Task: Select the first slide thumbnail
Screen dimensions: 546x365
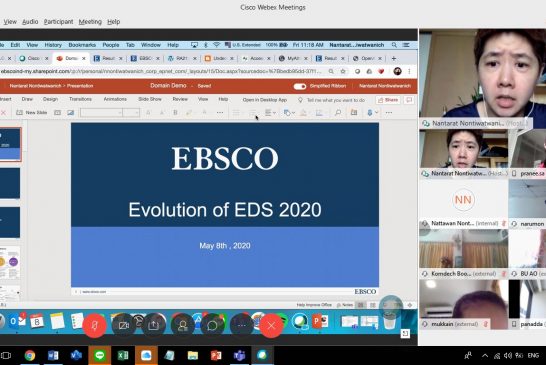Action: pos(10,144)
